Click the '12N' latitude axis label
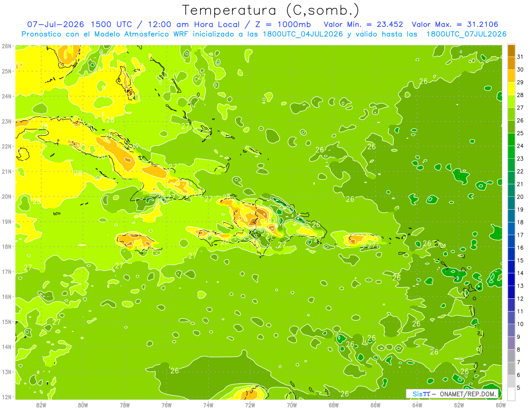Viewport: 532px width, 411px height. (x=6, y=397)
